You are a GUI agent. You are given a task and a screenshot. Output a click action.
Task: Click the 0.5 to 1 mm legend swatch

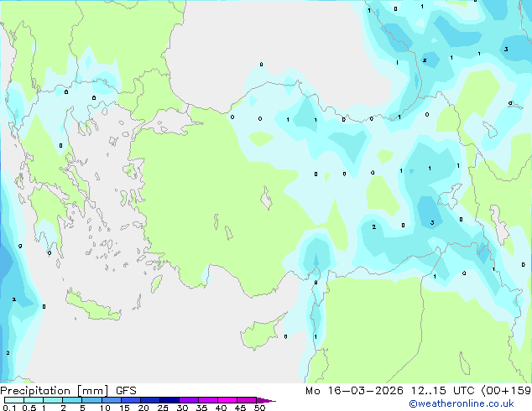34,400
